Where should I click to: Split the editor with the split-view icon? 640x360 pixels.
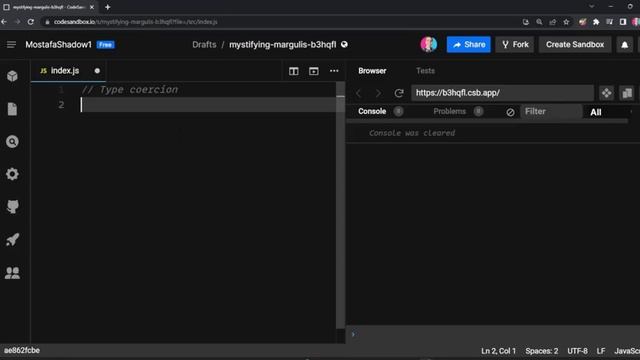(293, 71)
